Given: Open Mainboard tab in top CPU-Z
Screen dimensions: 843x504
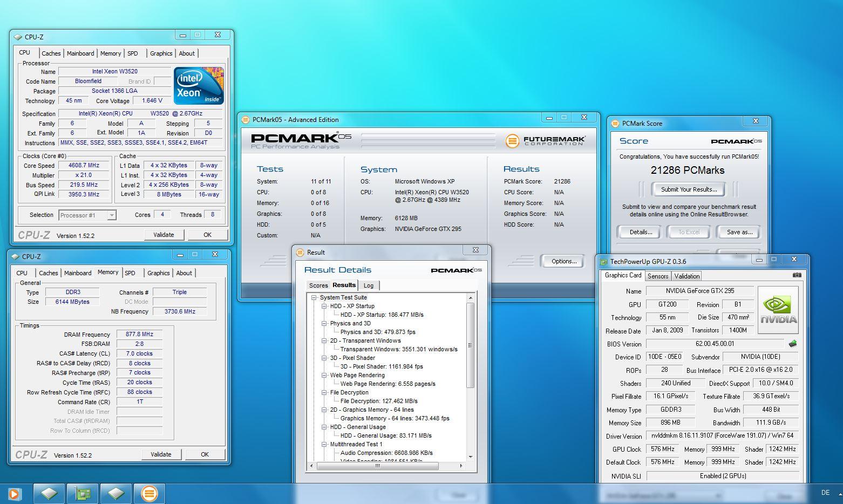Looking at the screenshot, I should point(80,53).
